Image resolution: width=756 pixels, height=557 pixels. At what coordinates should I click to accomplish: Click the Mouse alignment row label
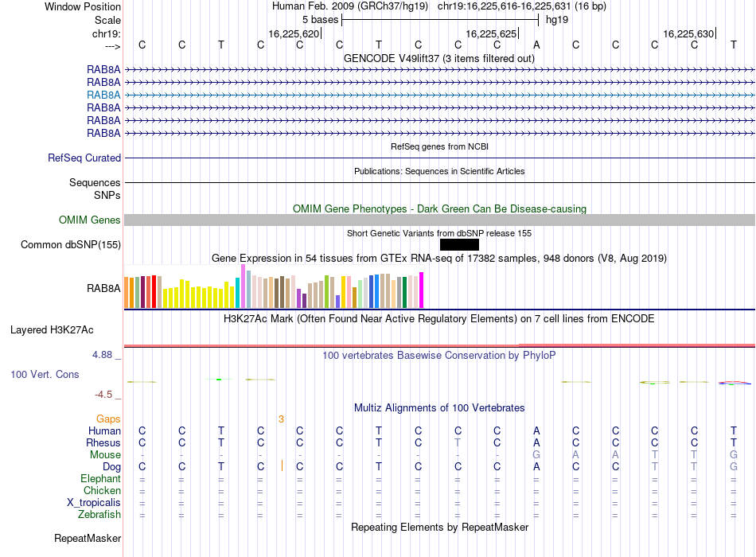click(105, 455)
